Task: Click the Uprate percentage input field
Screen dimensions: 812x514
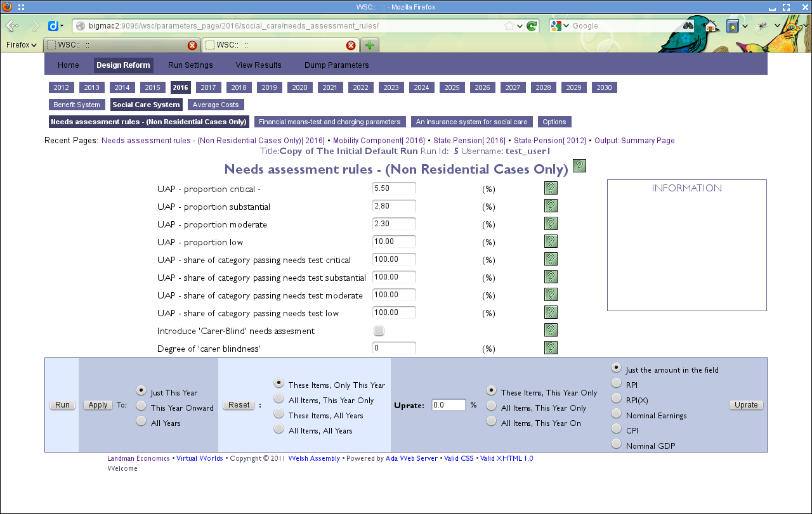Action: pyautogui.click(x=448, y=404)
